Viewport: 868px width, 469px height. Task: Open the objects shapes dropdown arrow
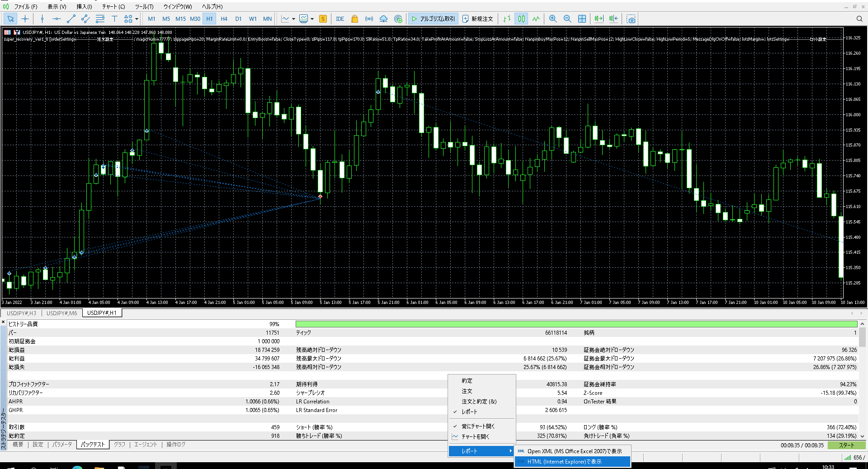click(x=137, y=19)
